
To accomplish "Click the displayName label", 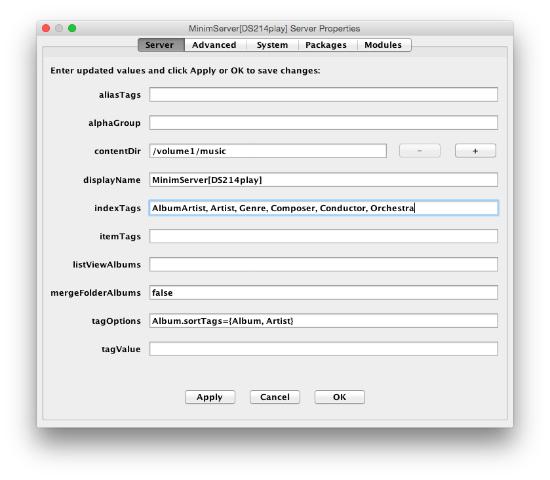I will pyautogui.click(x=112, y=180).
